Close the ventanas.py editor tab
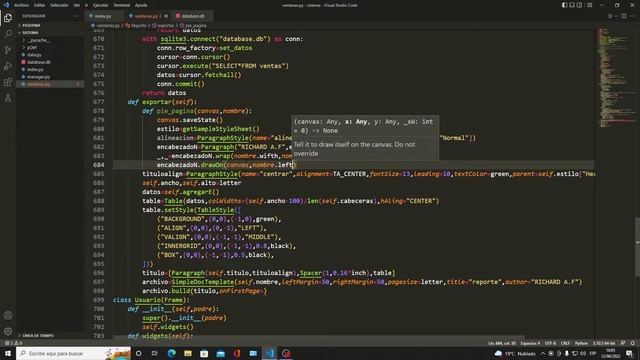 click(x=166, y=16)
